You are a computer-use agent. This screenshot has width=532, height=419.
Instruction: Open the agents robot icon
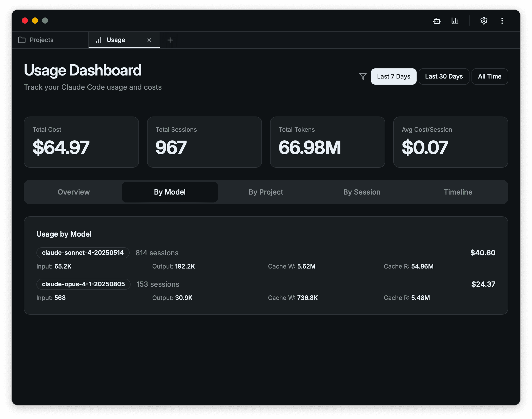coord(437,21)
